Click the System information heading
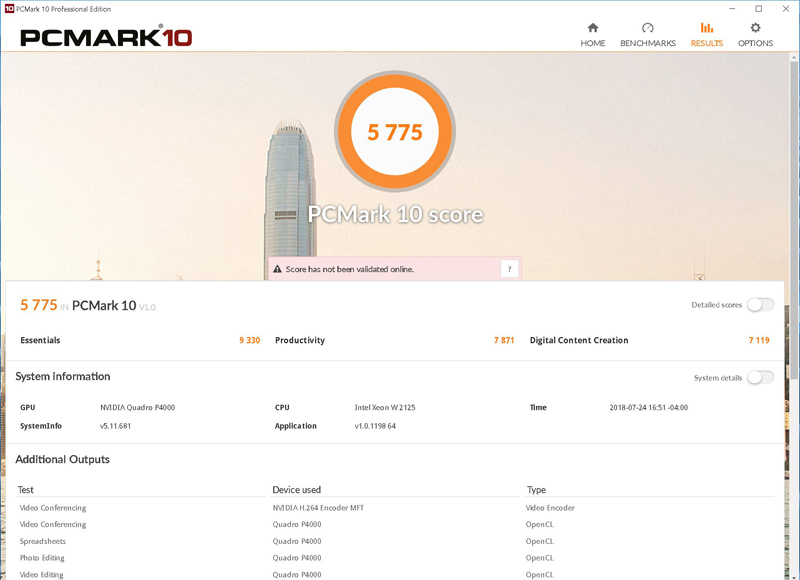This screenshot has height=580, width=800. tap(63, 376)
